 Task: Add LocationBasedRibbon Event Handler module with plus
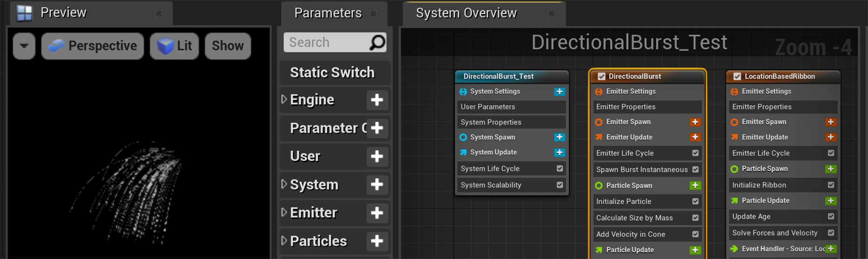[830, 249]
